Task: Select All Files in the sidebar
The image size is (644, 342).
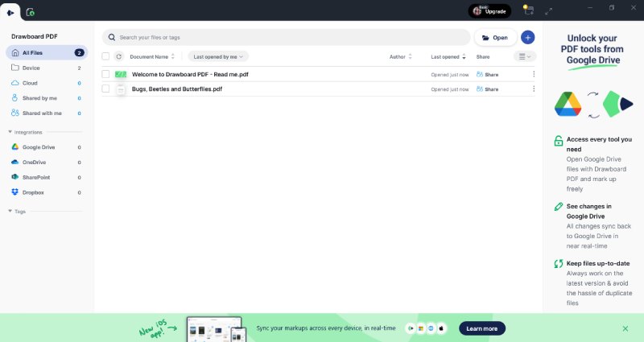Action: click(x=47, y=52)
